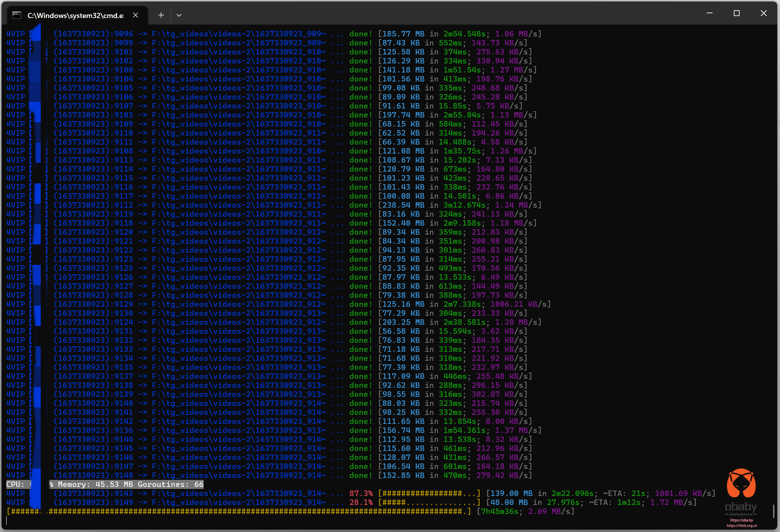Screen dimensions: 780x532
Task: Open a new tab with the plus button
Action: pos(161,15)
